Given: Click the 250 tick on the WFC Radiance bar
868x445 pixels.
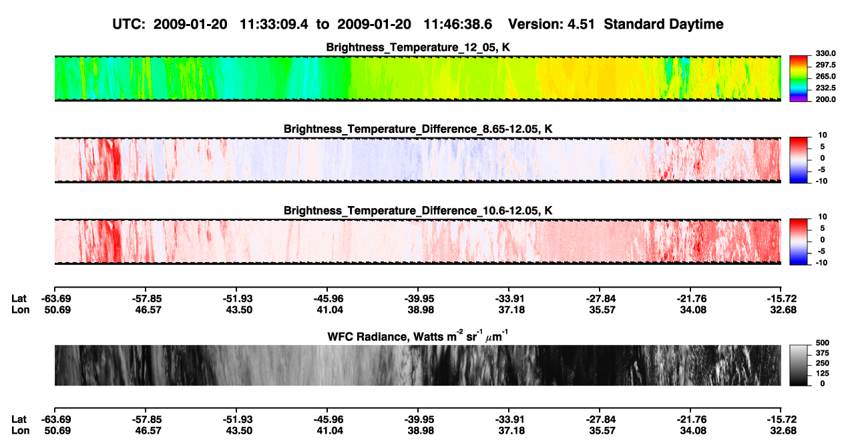Looking at the screenshot, I should (x=823, y=364).
